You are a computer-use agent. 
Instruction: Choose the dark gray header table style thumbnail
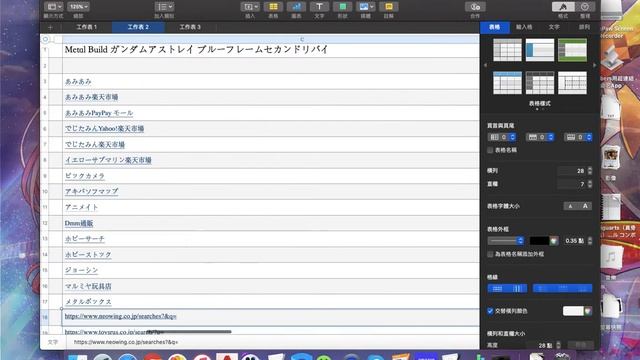click(540, 83)
